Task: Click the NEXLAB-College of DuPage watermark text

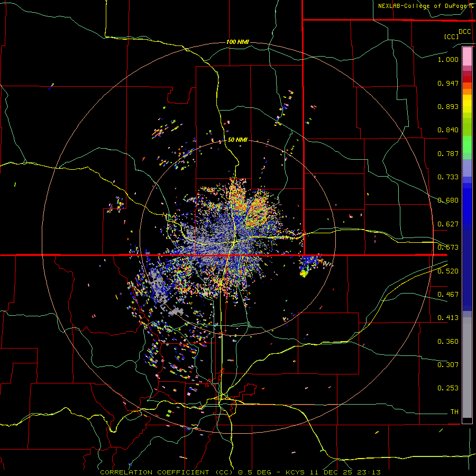Action: click(x=422, y=6)
